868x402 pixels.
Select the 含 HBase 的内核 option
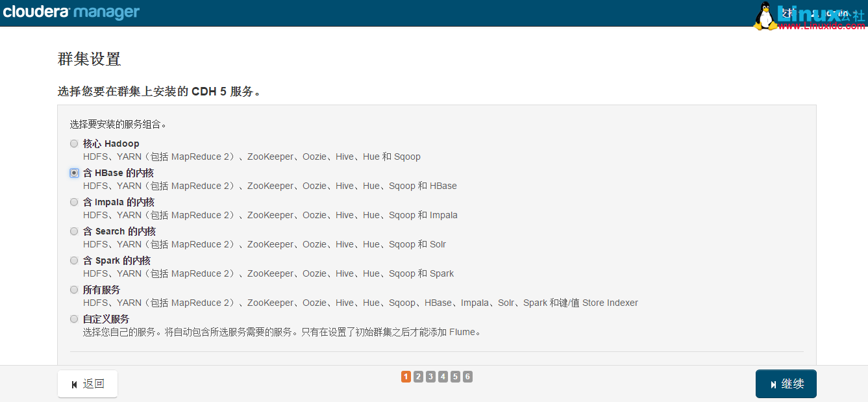pos(73,173)
